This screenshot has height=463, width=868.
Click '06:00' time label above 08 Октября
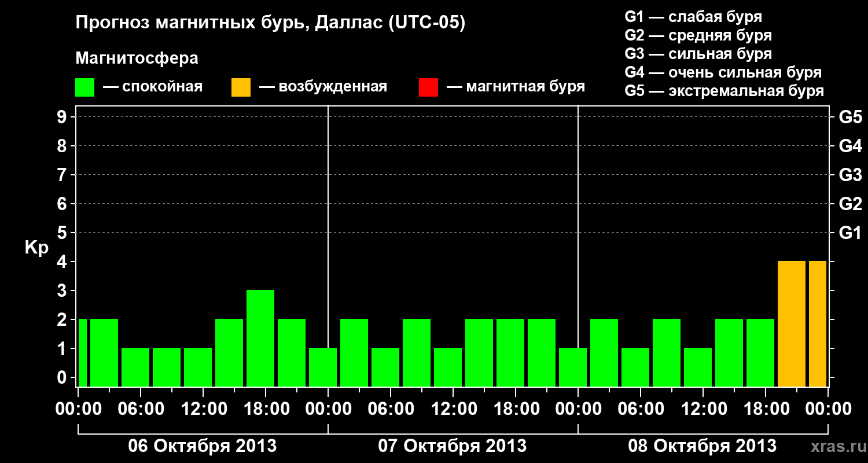point(641,409)
